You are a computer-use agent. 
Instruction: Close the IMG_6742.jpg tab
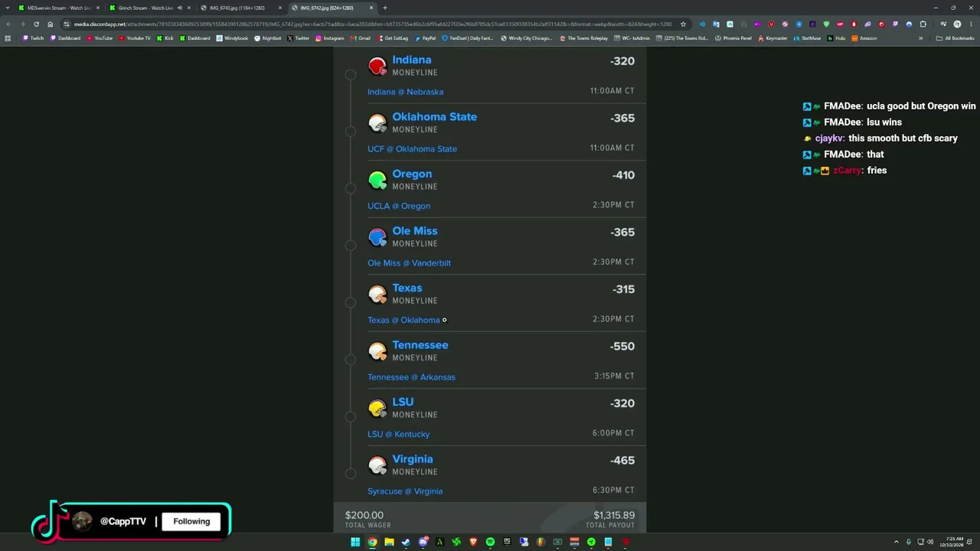pos(371,8)
